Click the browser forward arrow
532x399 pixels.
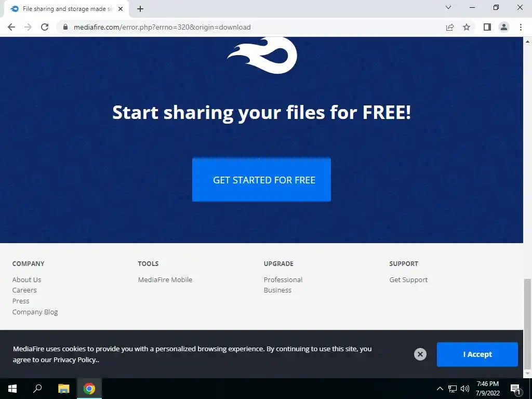pyautogui.click(x=28, y=27)
